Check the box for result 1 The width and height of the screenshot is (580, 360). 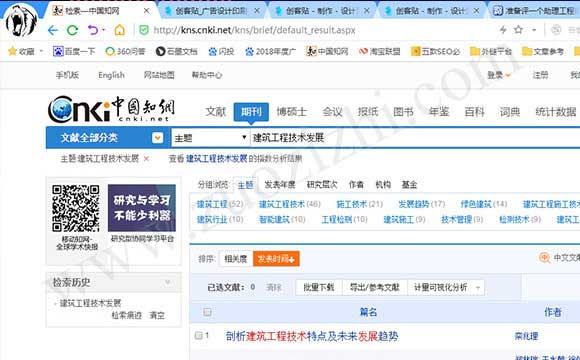tap(199, 335)
